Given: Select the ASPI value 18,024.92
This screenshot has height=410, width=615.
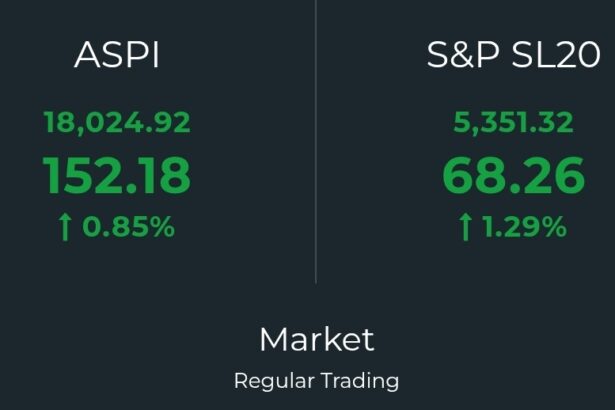Looking at the screenshot, I should pyautogui.click(x=117, y=122).
